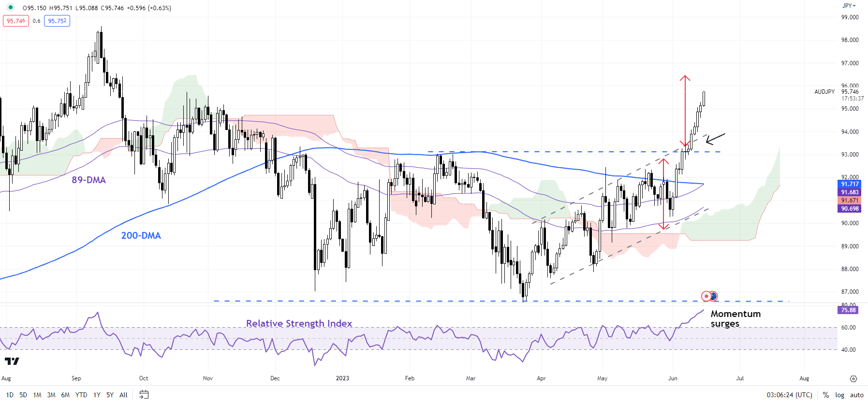Click the 99.000 price axis label
The image size is (868, 403).
click(850, 17)
